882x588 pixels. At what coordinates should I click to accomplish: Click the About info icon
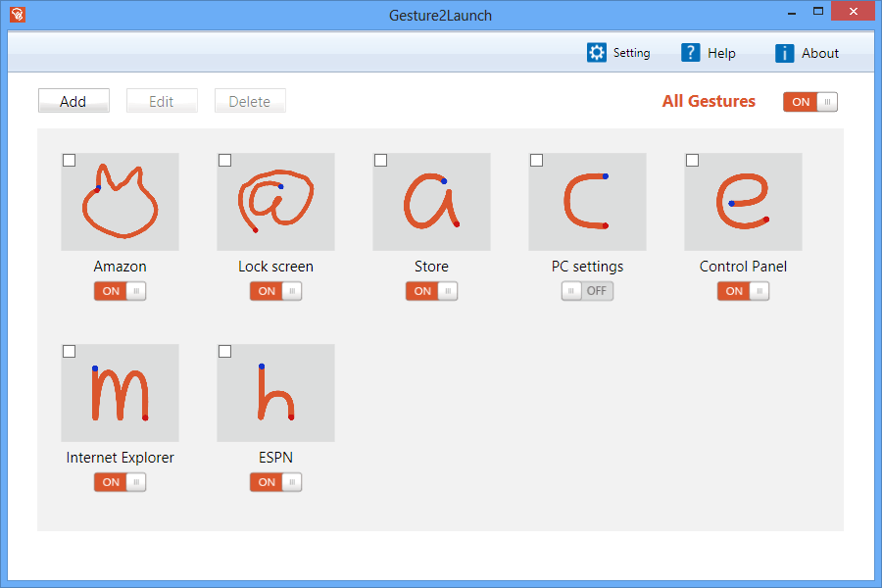784,53
